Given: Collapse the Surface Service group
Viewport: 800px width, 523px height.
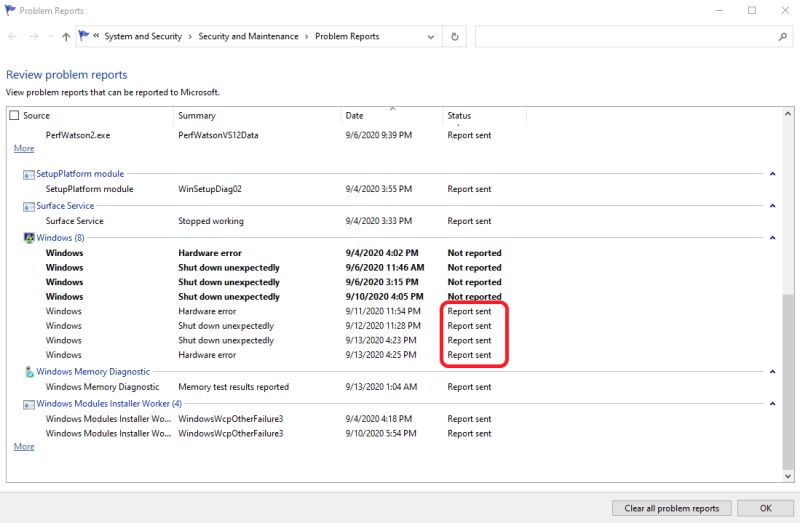Looking at the screenshot, I should [772, 206].
